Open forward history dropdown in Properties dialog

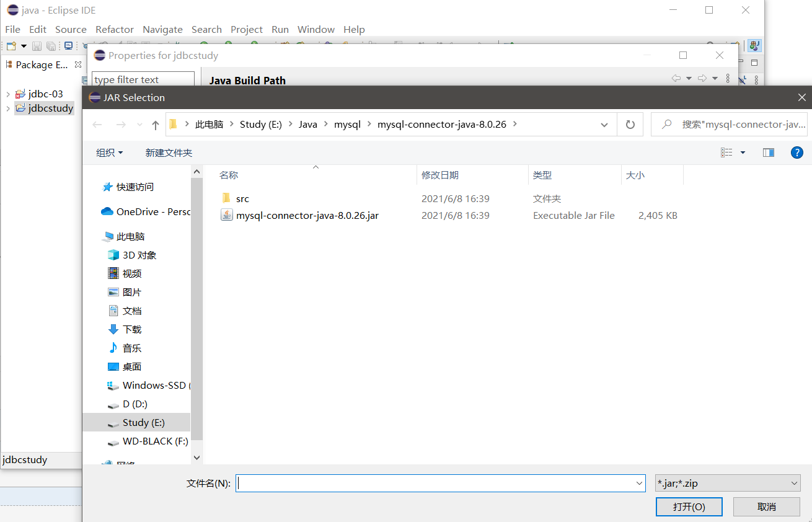click(x=715, y=79)
